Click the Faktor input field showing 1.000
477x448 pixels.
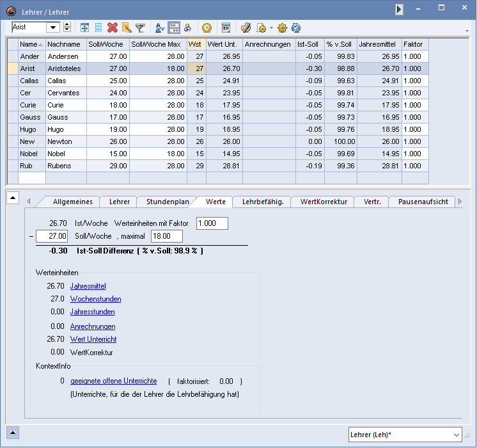pos(212,223)
